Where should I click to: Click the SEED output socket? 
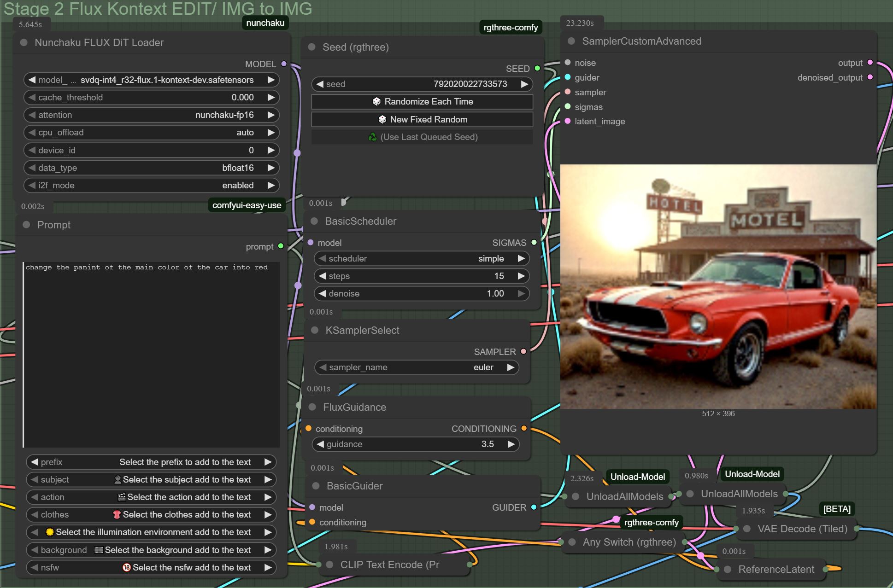click(537, 68)
